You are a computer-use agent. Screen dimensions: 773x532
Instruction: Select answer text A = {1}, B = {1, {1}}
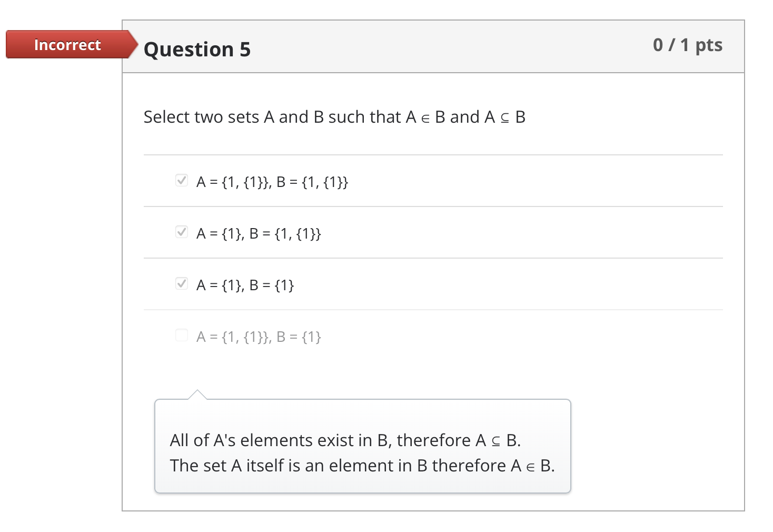tap(259, 233)
